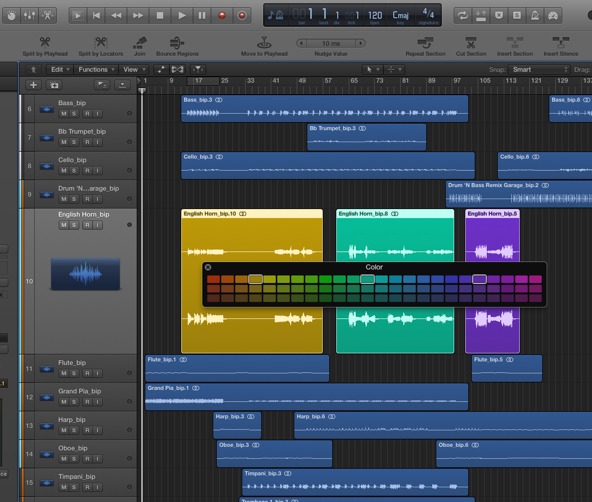Click the Cmaj key signature display
Viewport: 592px width, 502px height.
tap(400, 15)
